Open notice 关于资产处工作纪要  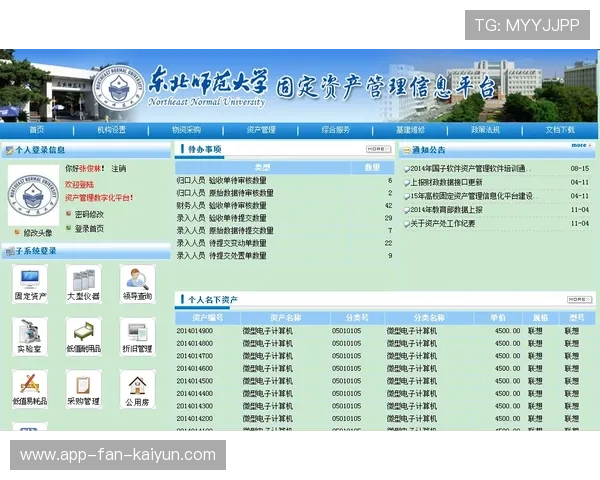point(443,224)
